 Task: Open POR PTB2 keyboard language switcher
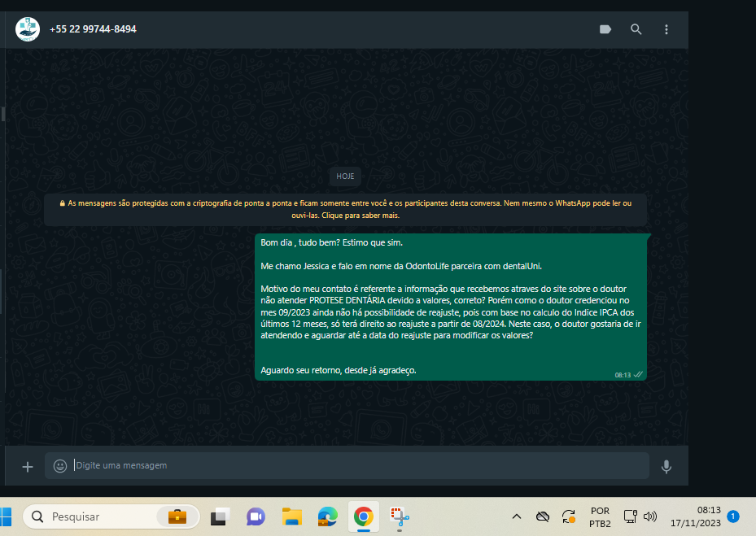[x=601, y=516]
